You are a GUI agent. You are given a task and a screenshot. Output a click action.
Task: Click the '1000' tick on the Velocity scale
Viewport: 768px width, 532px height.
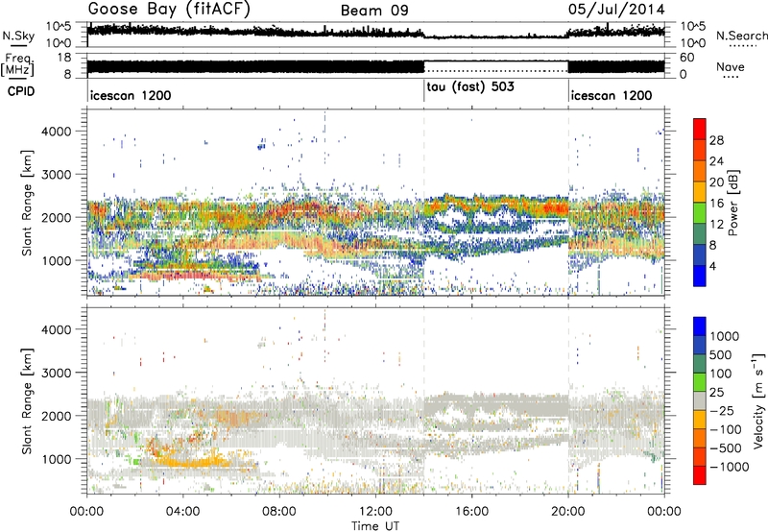point(725,336)
